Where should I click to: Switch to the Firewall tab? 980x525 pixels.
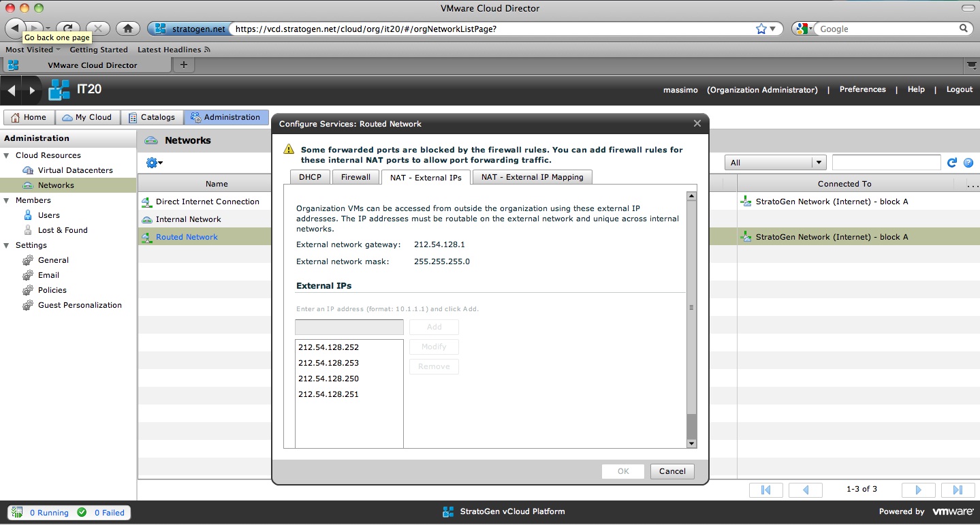point(355,177)
